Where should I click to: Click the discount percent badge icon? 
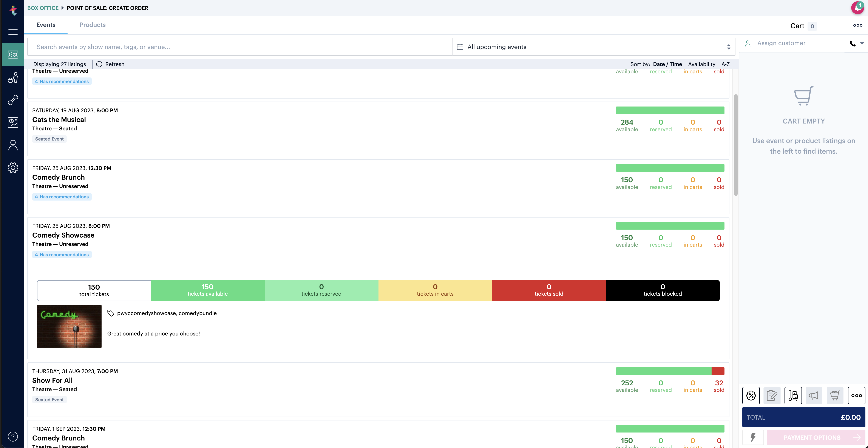[x=751, y=395]
